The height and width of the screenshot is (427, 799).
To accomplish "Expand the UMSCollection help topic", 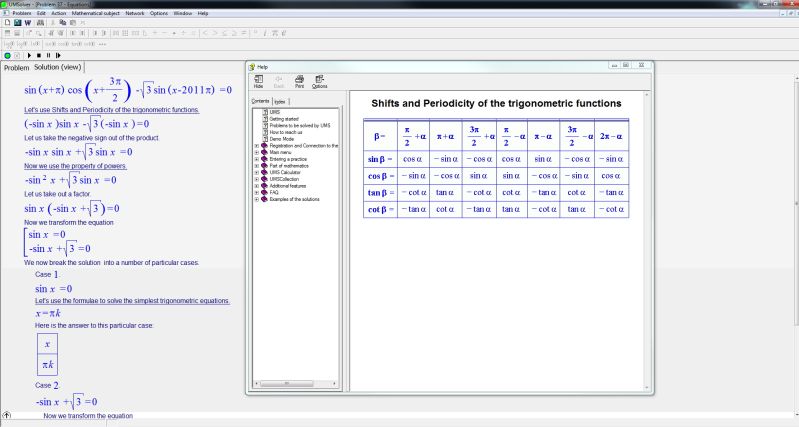I will pyautogui.click(x=256, y=179).
